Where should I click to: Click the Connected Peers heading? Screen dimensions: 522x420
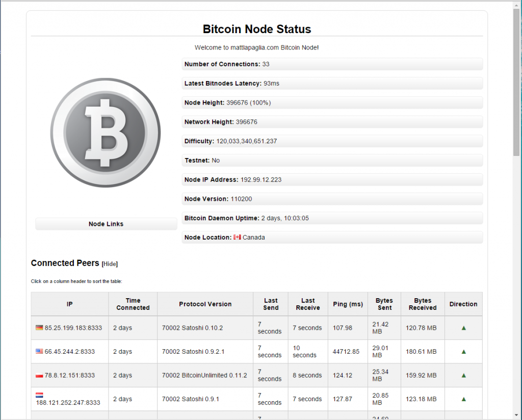[x=65, y=263]
